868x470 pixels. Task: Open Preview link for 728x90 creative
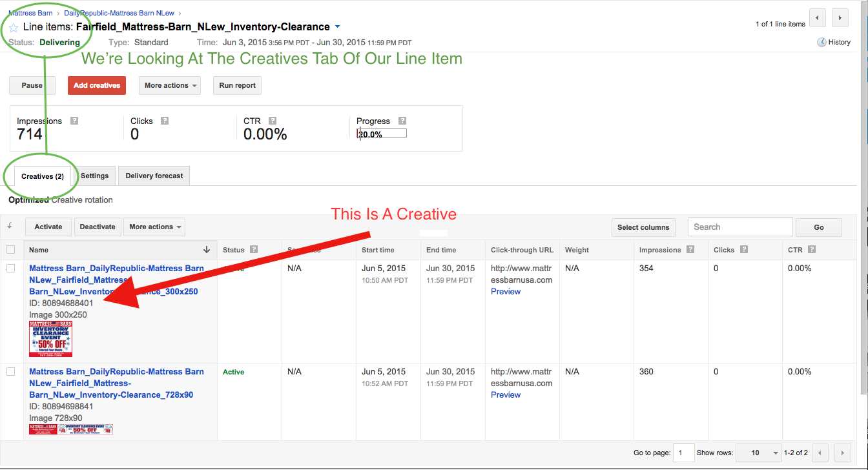tap(506, 394)
